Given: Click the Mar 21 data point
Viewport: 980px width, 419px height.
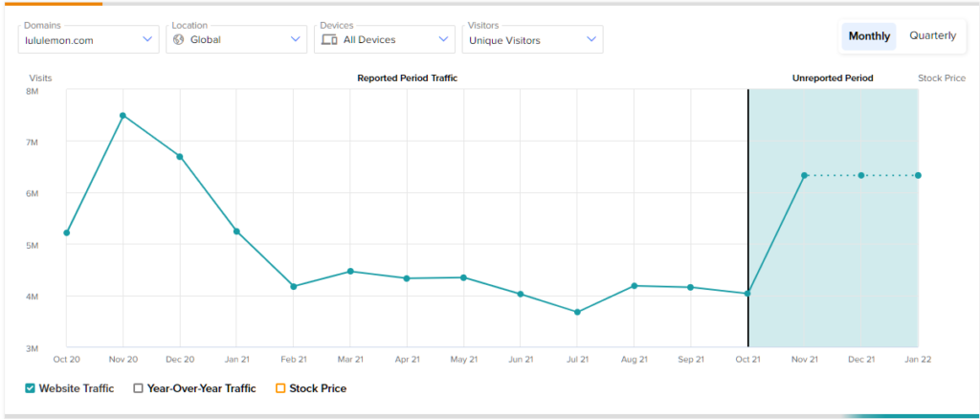Looking at the screenshot, I should pyautogui.click(x=350, y=271).
